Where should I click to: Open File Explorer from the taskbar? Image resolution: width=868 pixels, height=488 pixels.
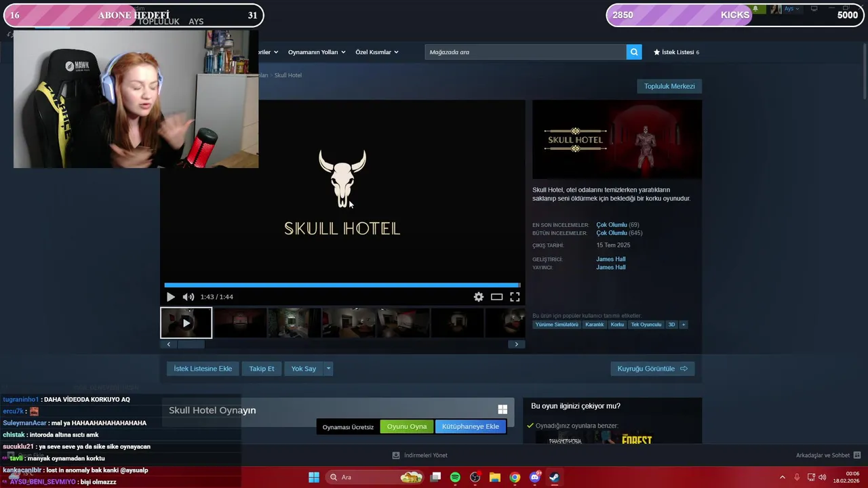point(495,477)
